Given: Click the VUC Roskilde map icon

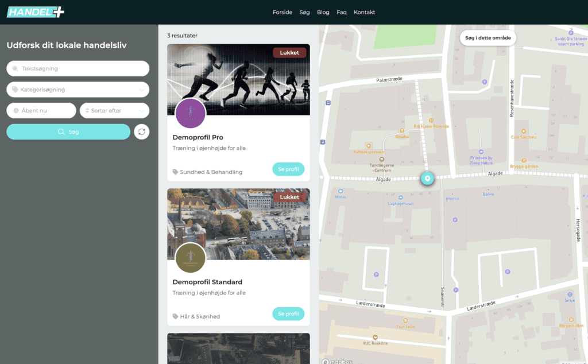Looking at the screenshot, I should (x=375, y=338).
